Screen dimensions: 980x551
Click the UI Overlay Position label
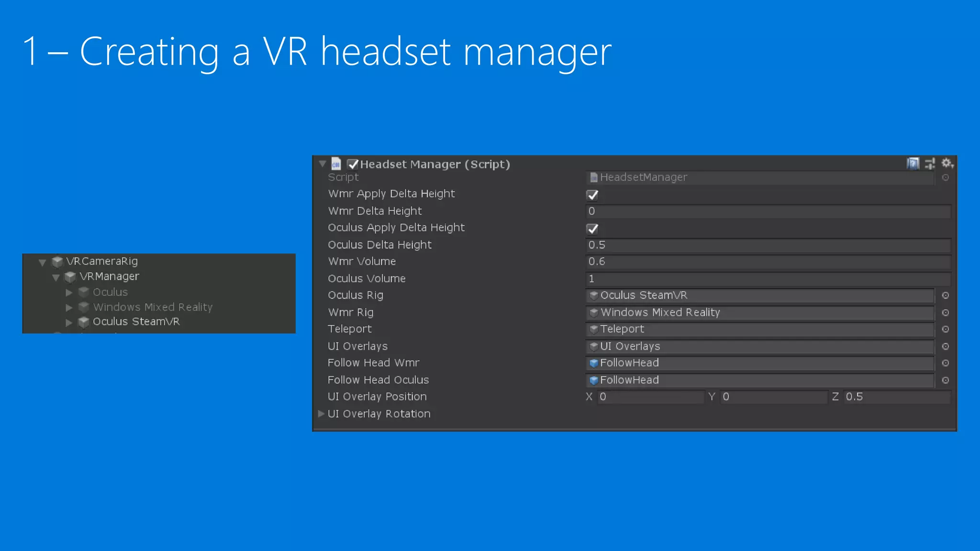pos(377,397)
